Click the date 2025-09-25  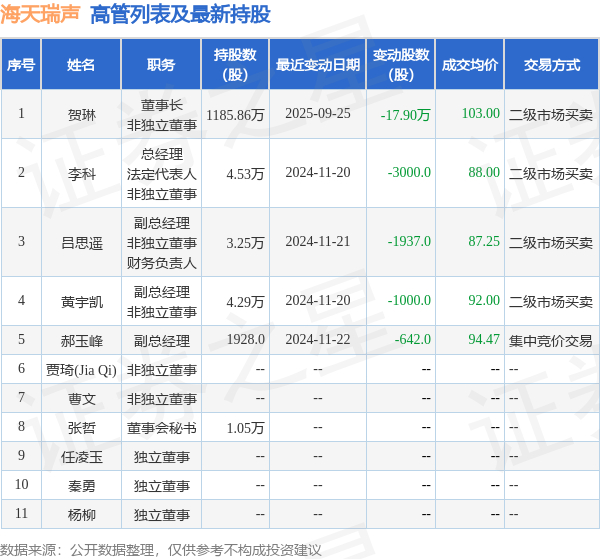click(x=318, y=113)
